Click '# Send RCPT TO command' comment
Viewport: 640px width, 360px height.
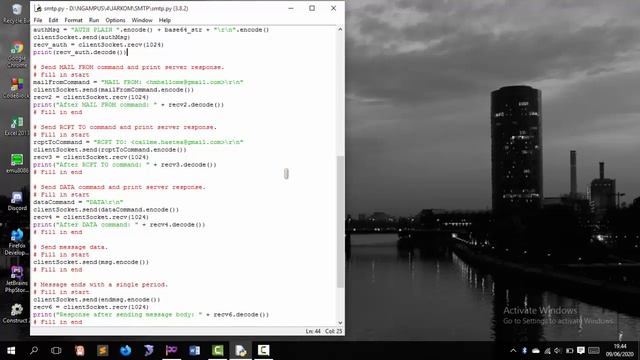(125, 127)
